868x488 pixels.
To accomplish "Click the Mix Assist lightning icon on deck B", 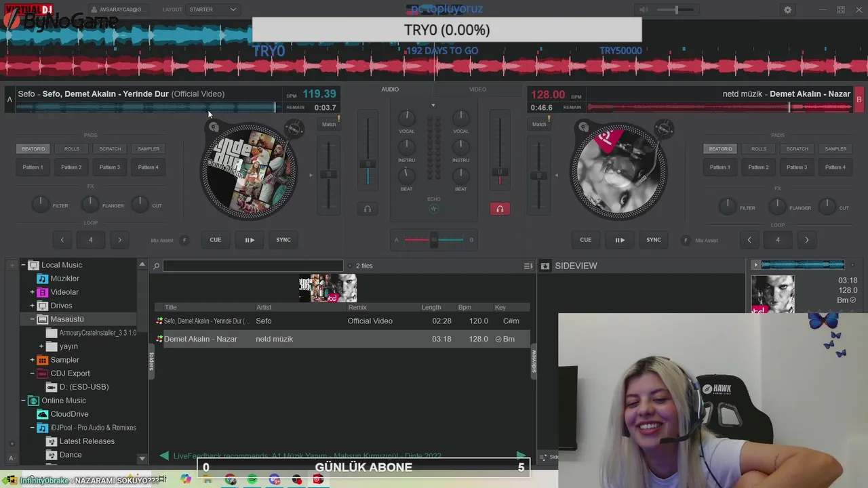I will (x=686, y=240).
